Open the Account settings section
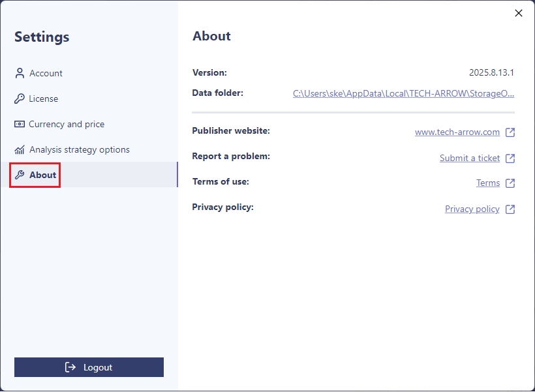The width and height of the screenshot is (535, 392). click(46, 73)
